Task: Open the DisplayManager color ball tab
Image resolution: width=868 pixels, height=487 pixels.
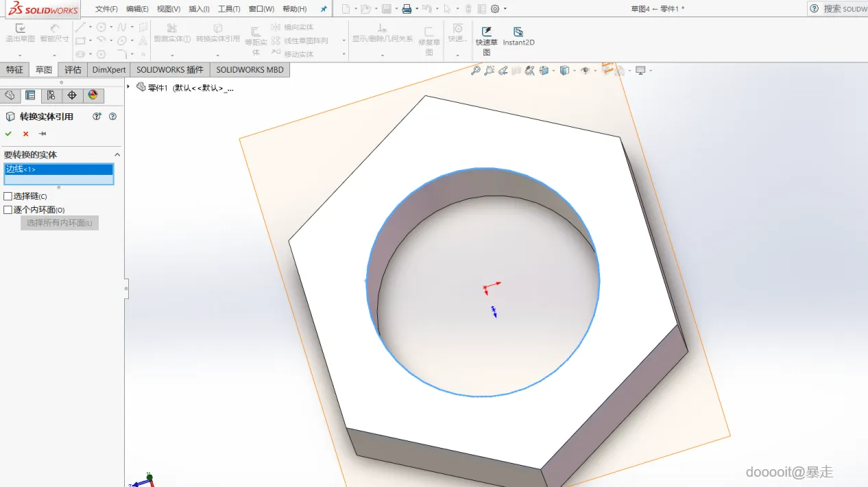Action: point(93,95)
